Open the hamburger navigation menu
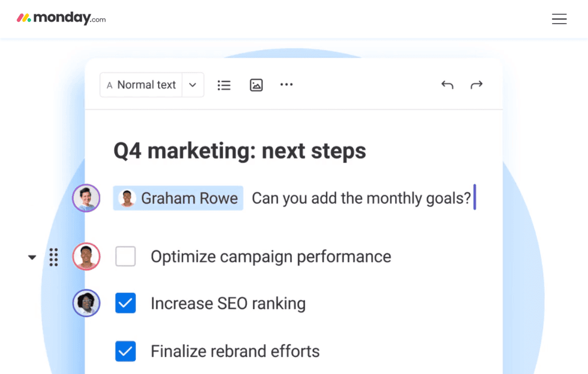 (x=559, y=19)
